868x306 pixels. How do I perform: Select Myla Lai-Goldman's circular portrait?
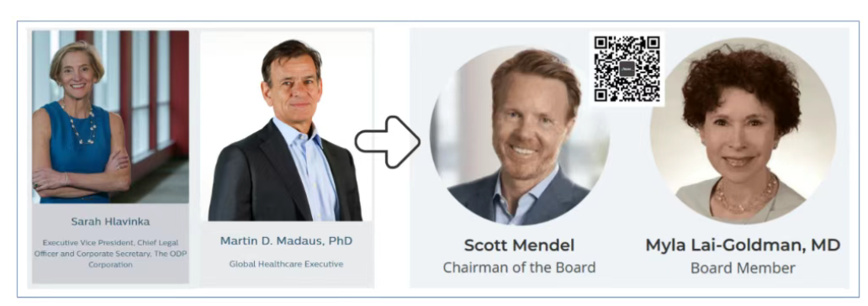click(x=743, y=131)
